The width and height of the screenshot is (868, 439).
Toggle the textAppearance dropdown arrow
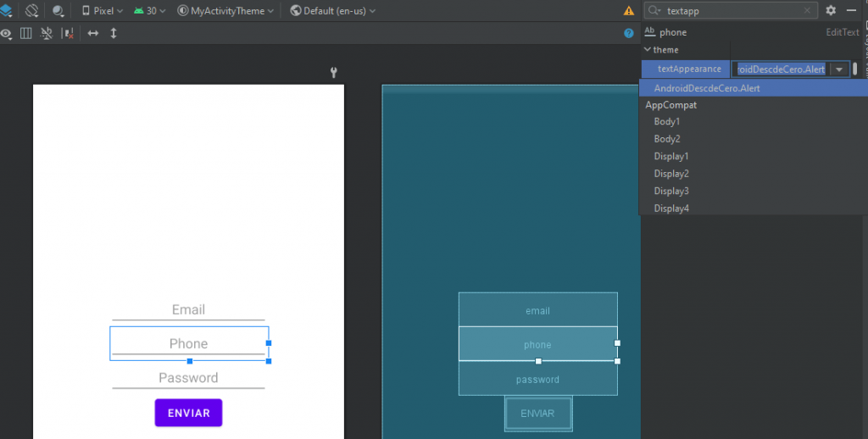[x=839, y=69]
